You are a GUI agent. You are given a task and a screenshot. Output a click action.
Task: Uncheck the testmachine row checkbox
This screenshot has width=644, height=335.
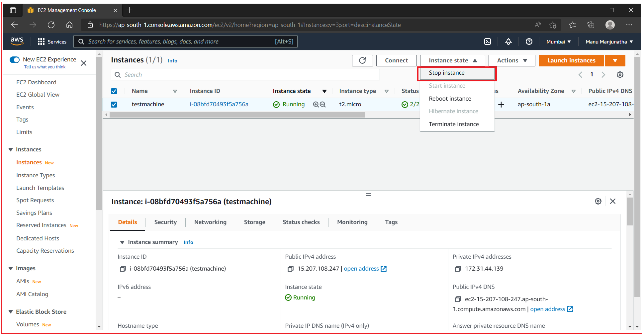click(114, 105)
